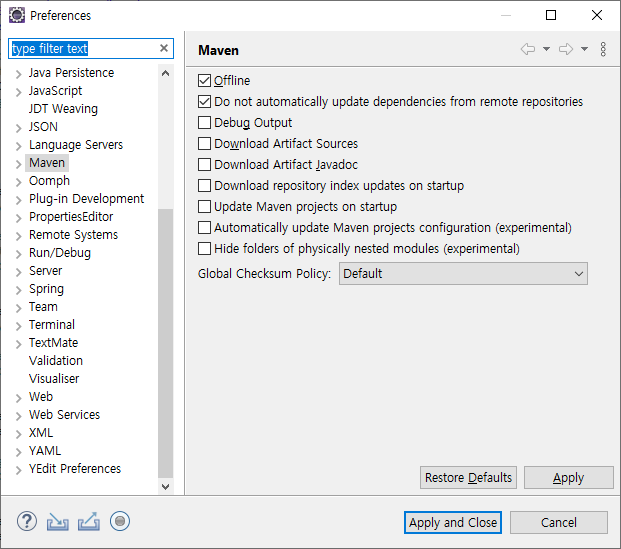Click Apply and Close
The height and width of the screenshot is (549, 621).
coord(453,522)
